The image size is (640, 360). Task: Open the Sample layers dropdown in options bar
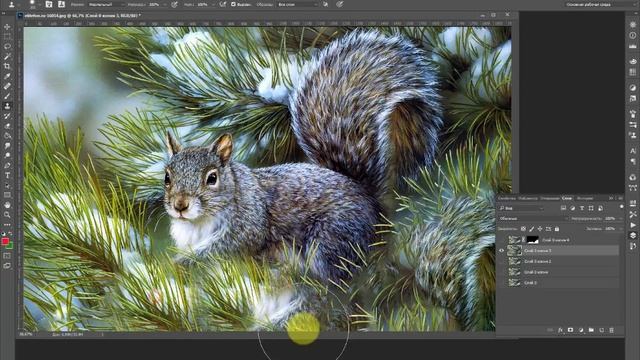tap(298, 4)
